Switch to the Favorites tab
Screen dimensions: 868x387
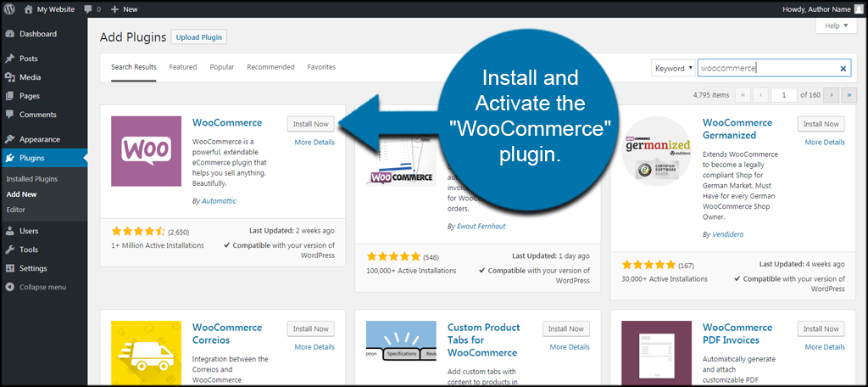321,67
